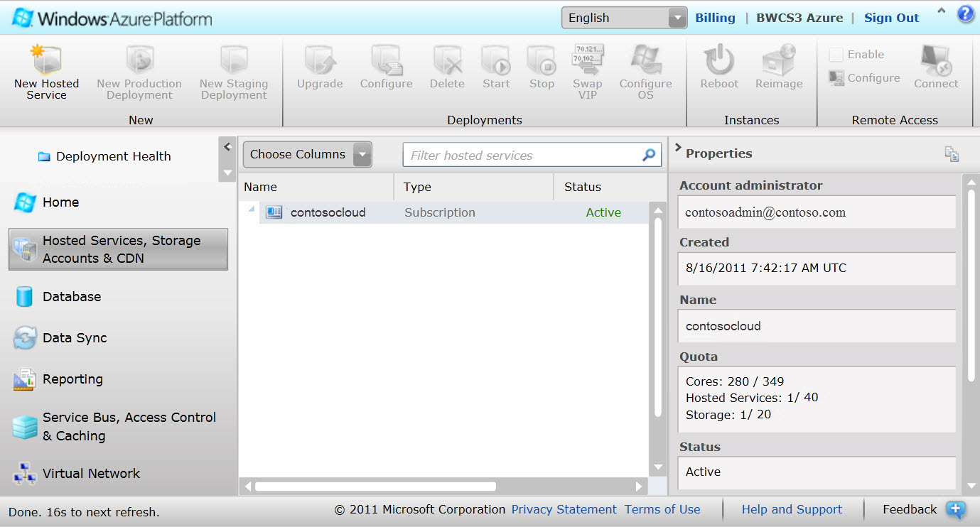The image size is (980, 527).
Task: Click the hosted services vertical scrollbar
Action: [x=657, y=317]
